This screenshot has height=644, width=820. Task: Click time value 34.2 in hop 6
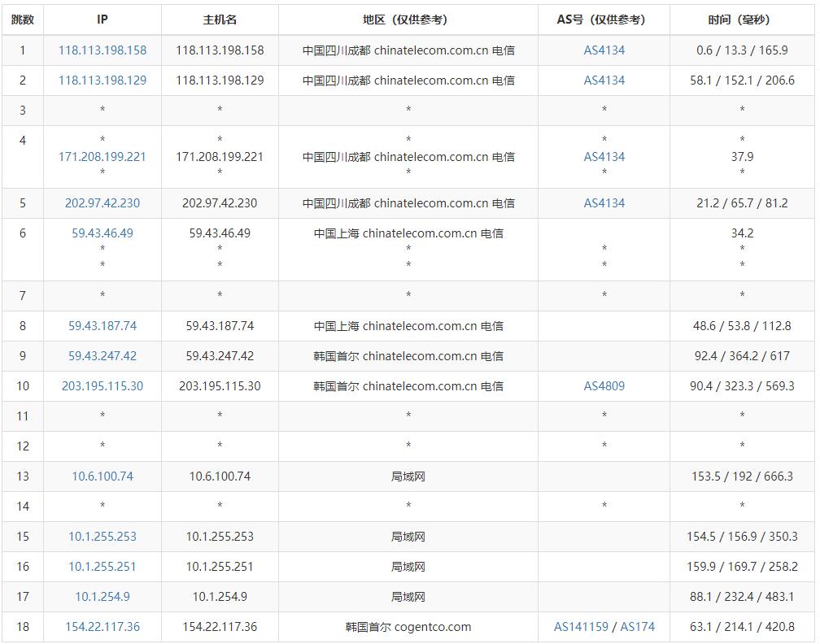click(x=742, y=233)
